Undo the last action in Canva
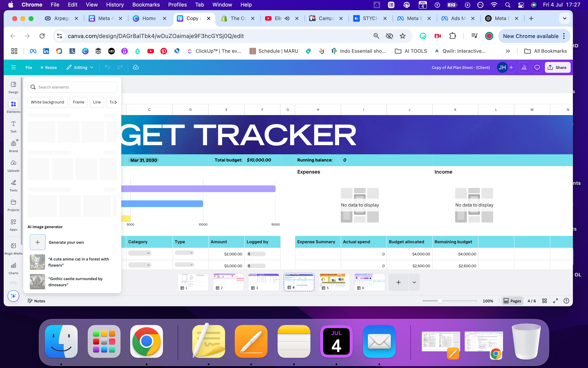The image size is (588, 368). [x=107, y=67]
